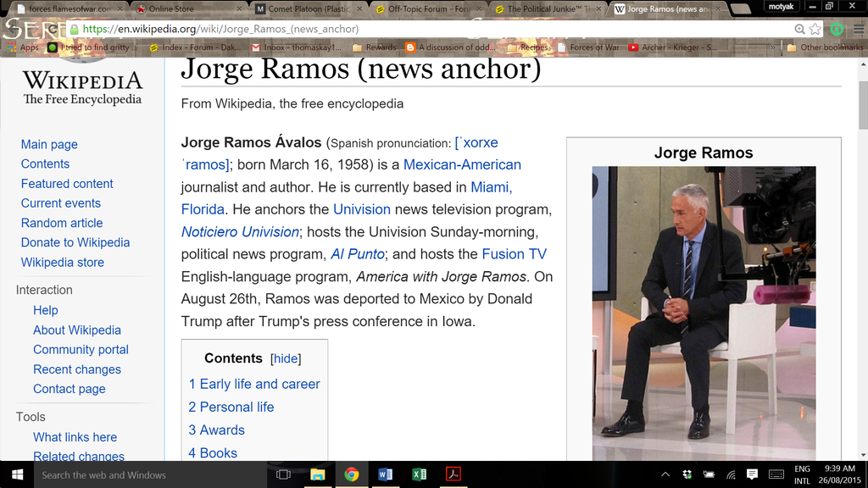
Task: Open the Recipes bookmarks folder
Action: [x=527, y=47]
